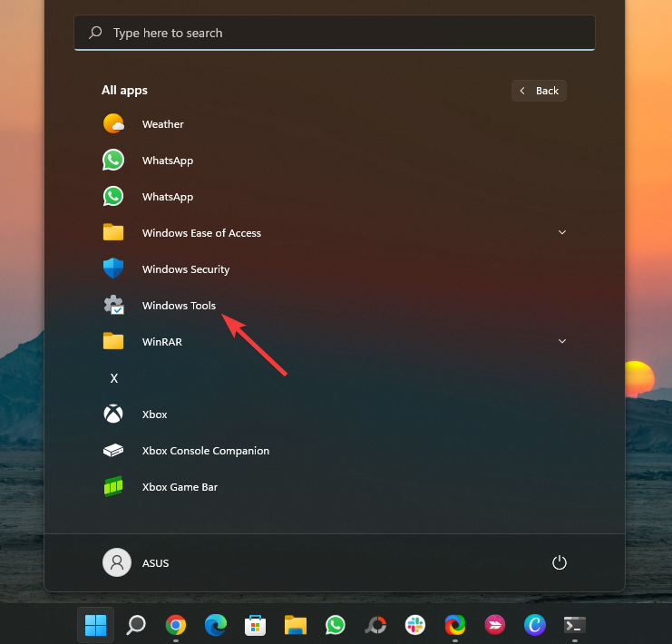Open the PicPick icon on the taskbar
The height and width of the screenshot is (644, 672).
coord(375,625)
